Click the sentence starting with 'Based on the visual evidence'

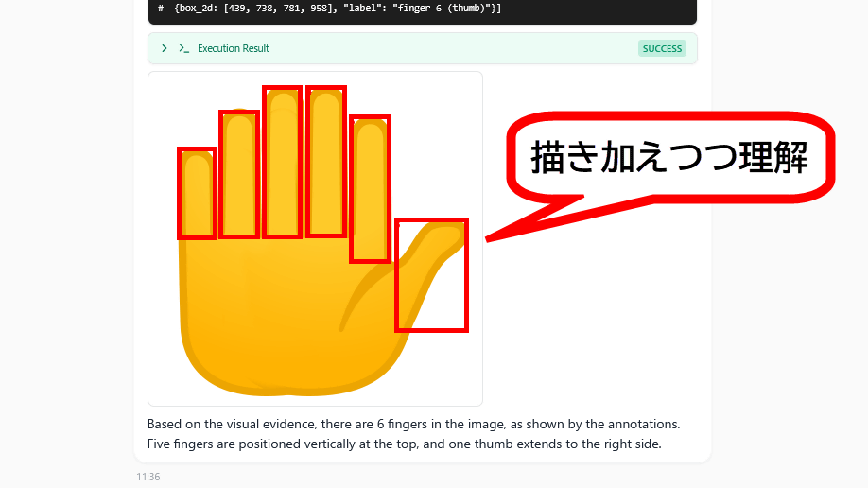pos(413,425)
